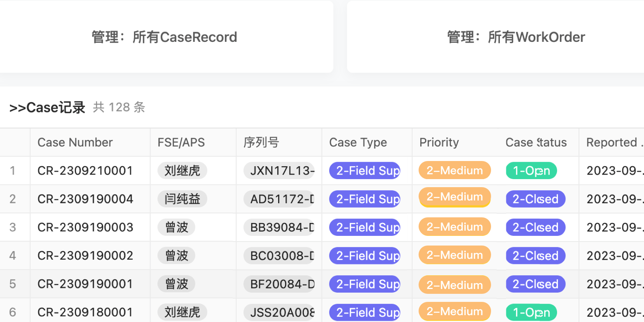Viewport: 644px width, 322px height.
Task: Click the Reported column header
Action: pyautogui.click(x=611, y=142)
